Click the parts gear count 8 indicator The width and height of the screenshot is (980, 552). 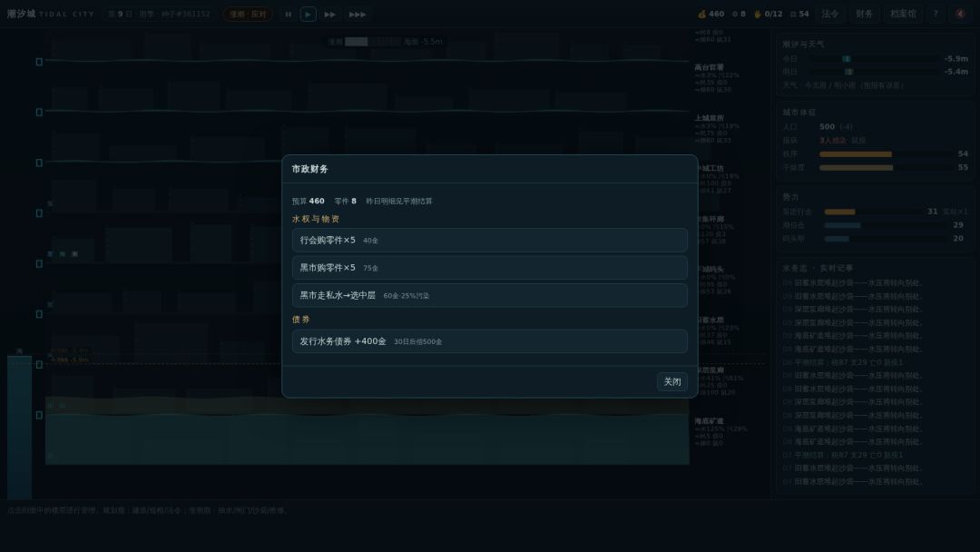pos(739,14)
